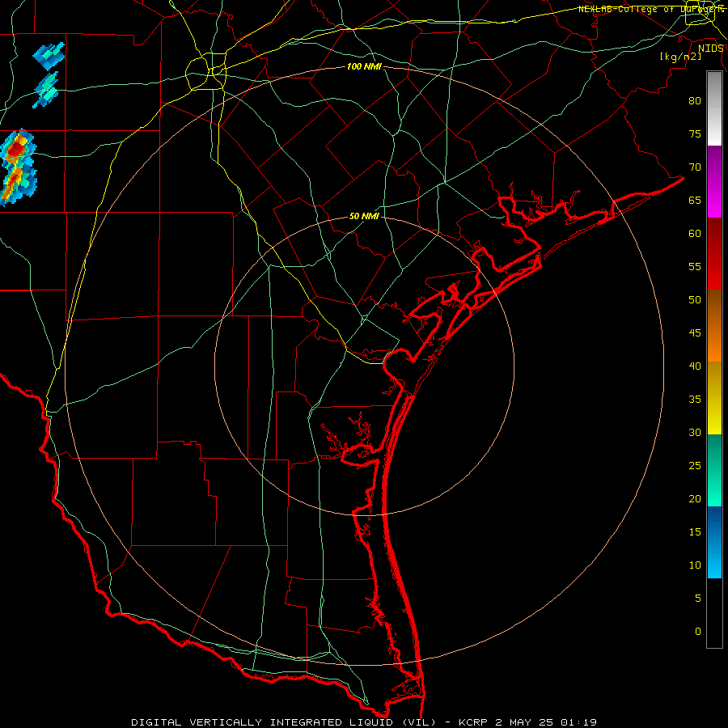The height and width of the screenshot is (728, 728).
Task: Click the 0 value on the scale
Action: click(698, 632)
